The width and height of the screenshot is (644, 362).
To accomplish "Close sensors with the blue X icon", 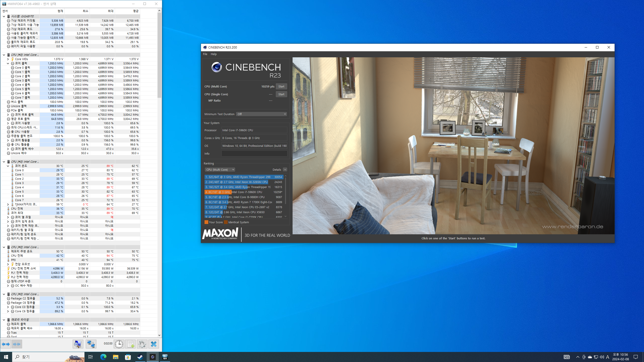I will pos(154,344).
